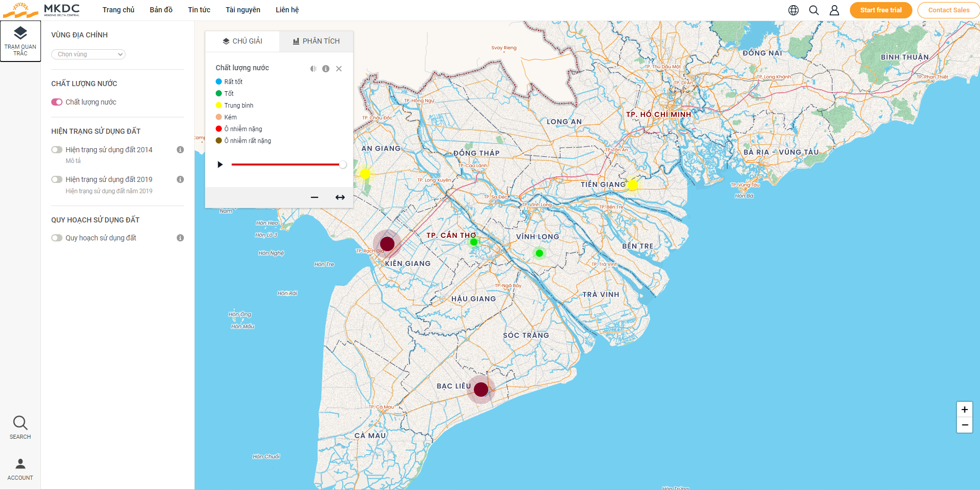Click the MKDC logo

(42, 10)
